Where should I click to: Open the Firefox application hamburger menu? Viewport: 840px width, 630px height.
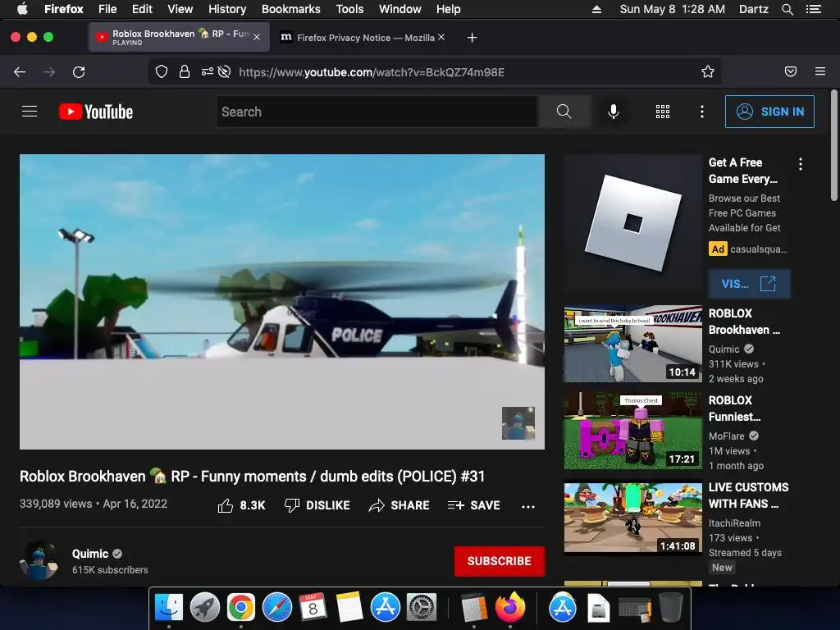point(820,72)
